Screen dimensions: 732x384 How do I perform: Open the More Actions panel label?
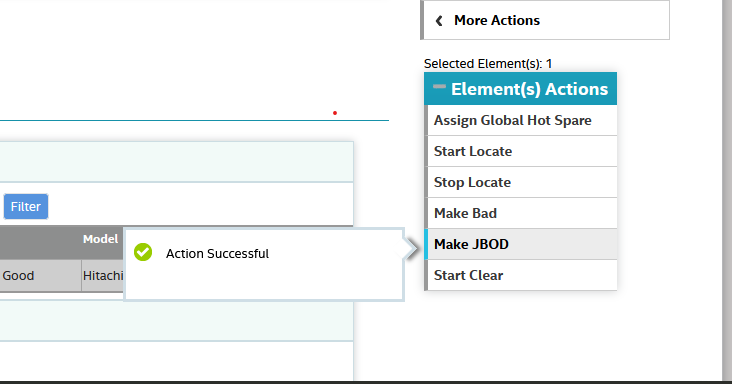(x=497, y=21)
